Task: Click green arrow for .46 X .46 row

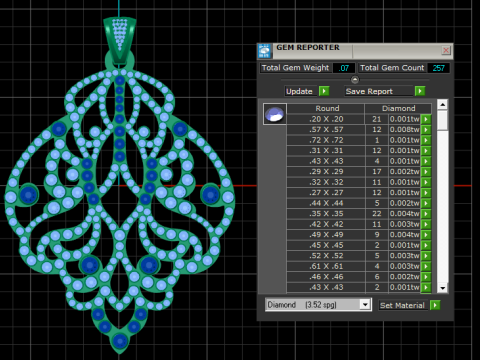Action: click(x=426, y=277)
